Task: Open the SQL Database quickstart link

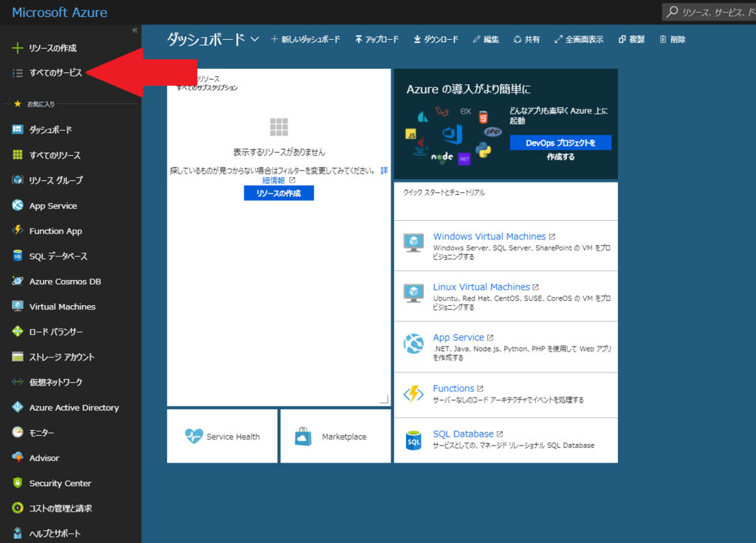Action: [463, 434]
